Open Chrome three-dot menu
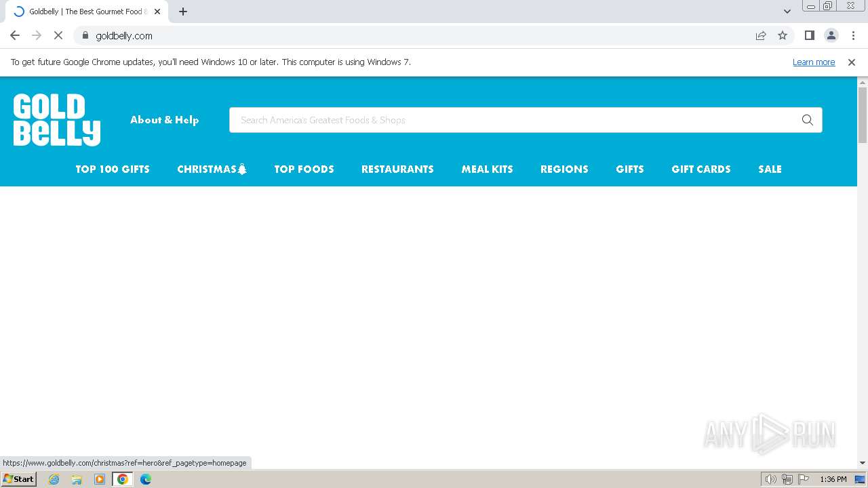This screenshot has width=868, height=488. pyautogui.click(x=853, y=35)
